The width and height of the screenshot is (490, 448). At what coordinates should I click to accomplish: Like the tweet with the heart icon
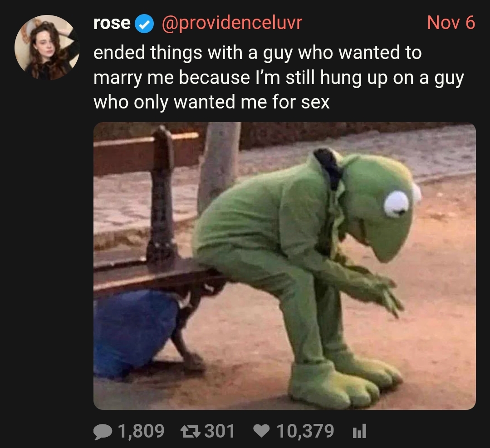pyautogui.click(x=261, y=432)
